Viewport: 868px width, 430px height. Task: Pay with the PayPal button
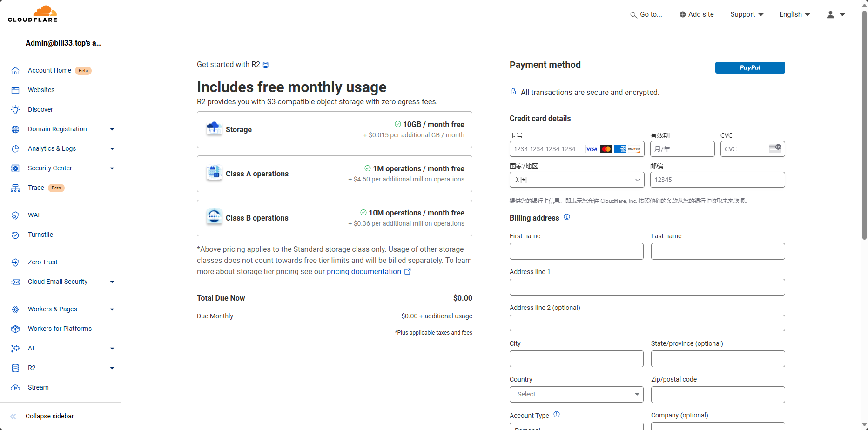click(x=750, y=67)
